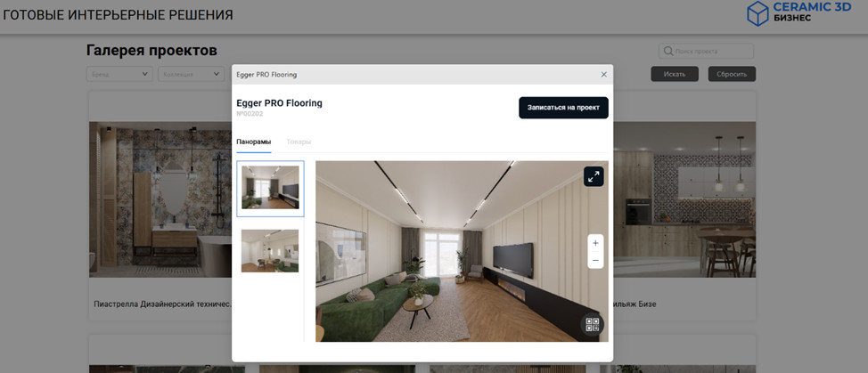Switch to the Панорамы tab
This screenshot has height=373, width=868.
click(253, 142)
